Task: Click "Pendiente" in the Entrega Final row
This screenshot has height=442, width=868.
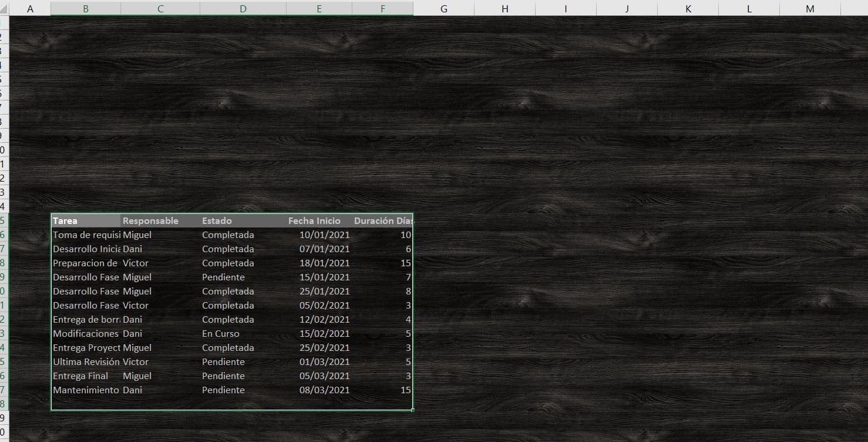Action: tap(243, 376)
